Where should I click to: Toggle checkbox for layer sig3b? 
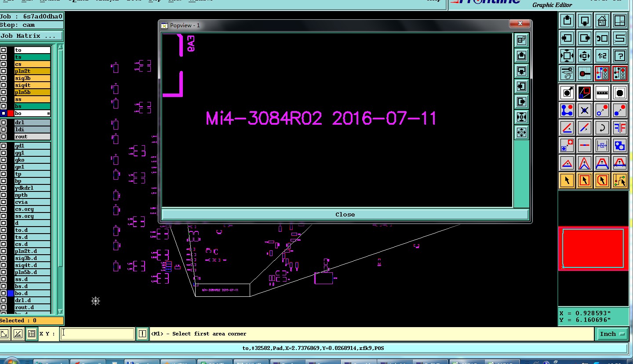coord(4,78)
